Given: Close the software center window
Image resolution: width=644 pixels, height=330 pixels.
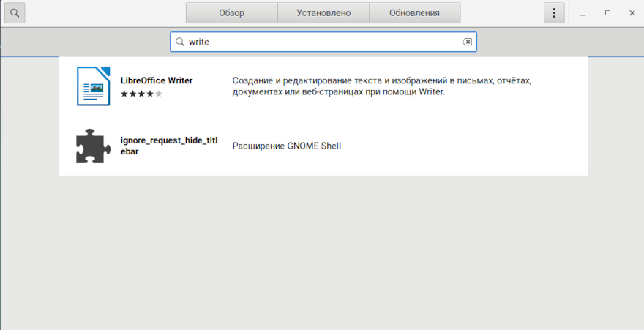Looking at the screenshot, I should pyautogui.click(x=632, y=13).
